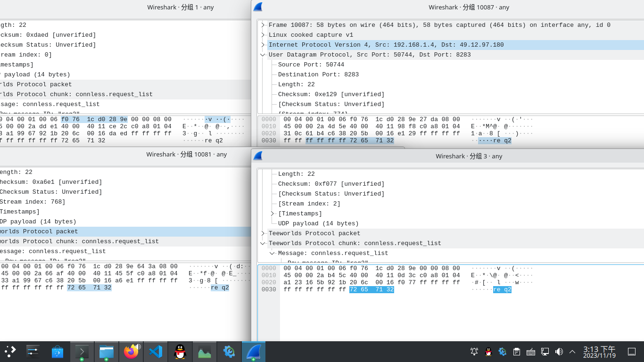Open the Discover software store icon
Viewport: 644px width, 362px height.
click(58, 352)
